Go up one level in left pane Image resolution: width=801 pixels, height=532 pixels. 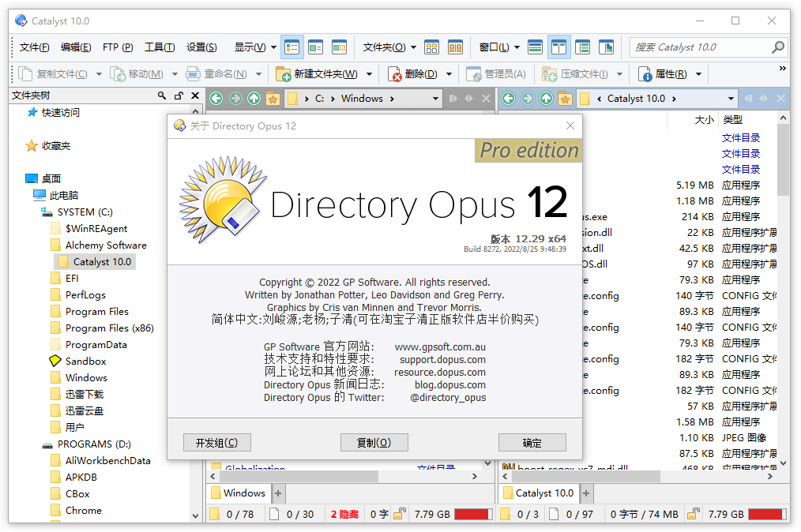[x=254, y=98]
